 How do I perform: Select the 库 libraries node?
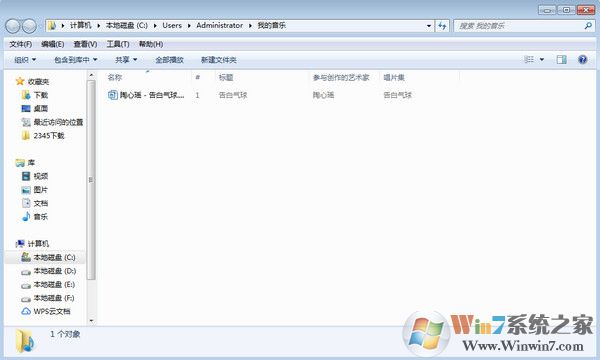pos(31,163)
